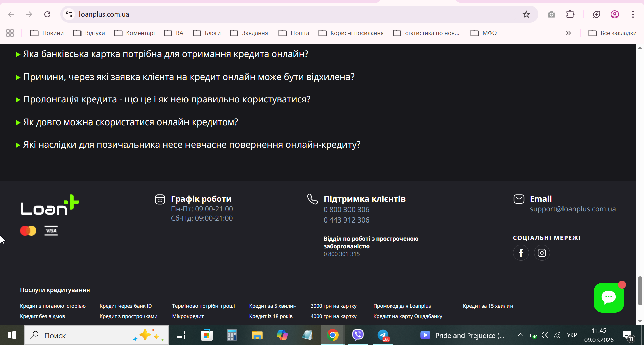
Task: Click the scrollbar down arrow
Action: (640, 321)
